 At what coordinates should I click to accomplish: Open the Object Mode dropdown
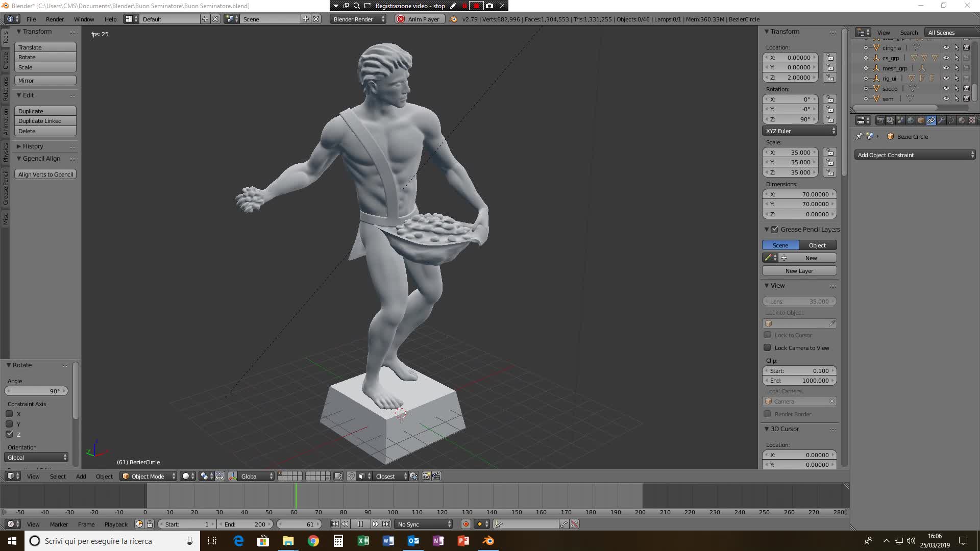pyautogui.click(x=149, y=476)
